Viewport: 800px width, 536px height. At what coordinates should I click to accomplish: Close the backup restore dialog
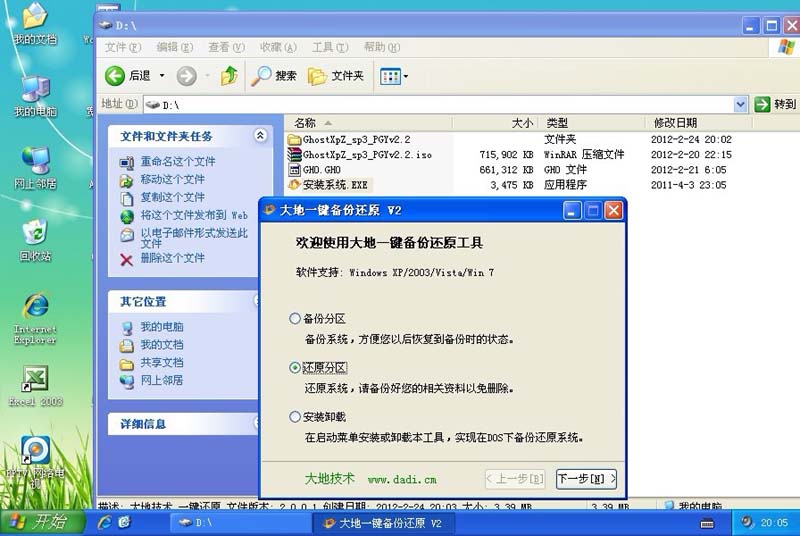tap(614, 211)
